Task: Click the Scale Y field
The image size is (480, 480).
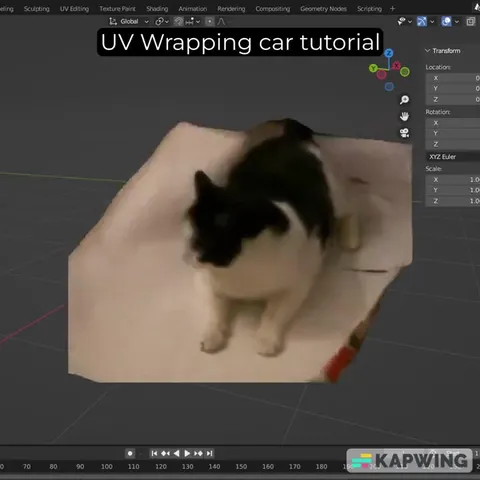Action: 453,190
